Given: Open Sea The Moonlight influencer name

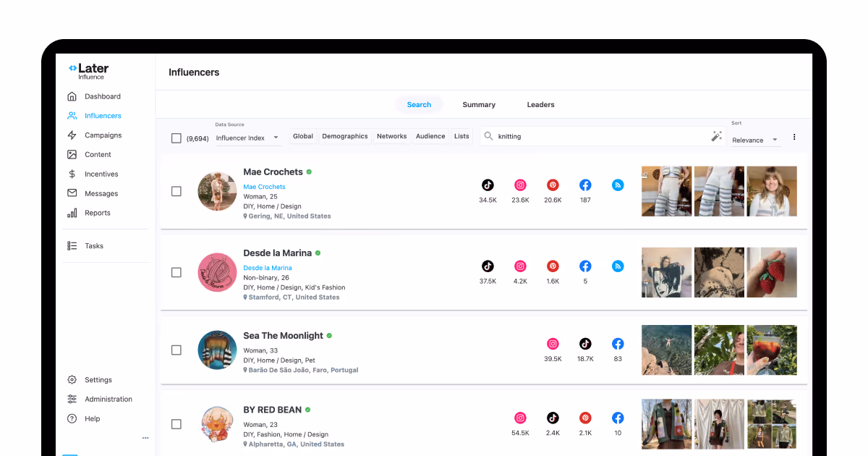Looking at the screenshot, I should 283,336.
